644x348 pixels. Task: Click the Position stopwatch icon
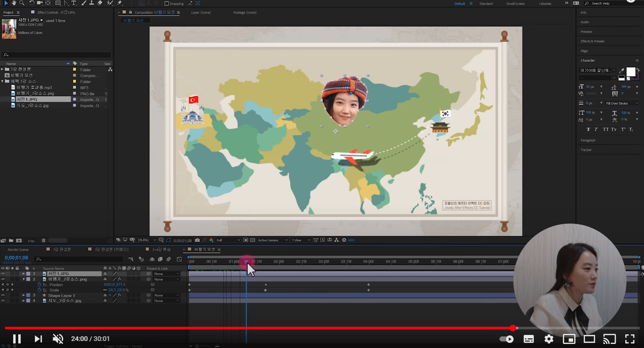click(39, 285)
